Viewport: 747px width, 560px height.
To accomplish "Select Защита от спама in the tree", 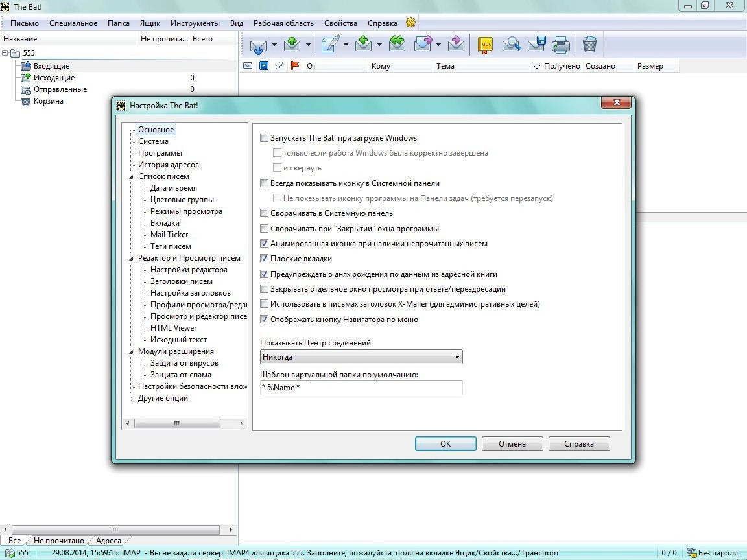I will [x=180, y=375].
